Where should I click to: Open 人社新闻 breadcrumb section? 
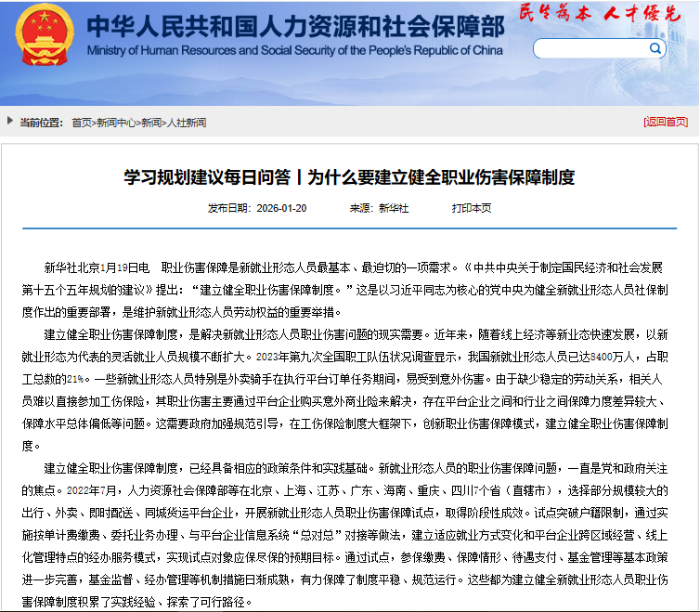pyautogui.click(x=187, y=123)
